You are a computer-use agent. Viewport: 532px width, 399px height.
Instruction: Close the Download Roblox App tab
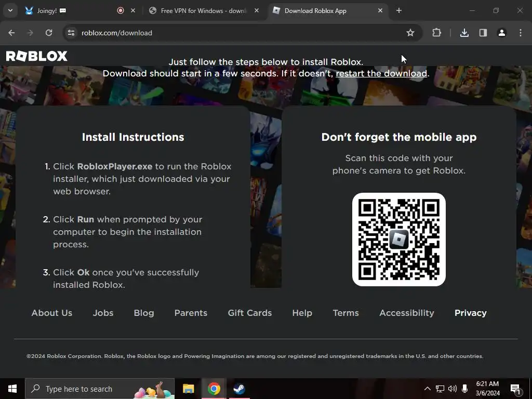click(380, 11)
